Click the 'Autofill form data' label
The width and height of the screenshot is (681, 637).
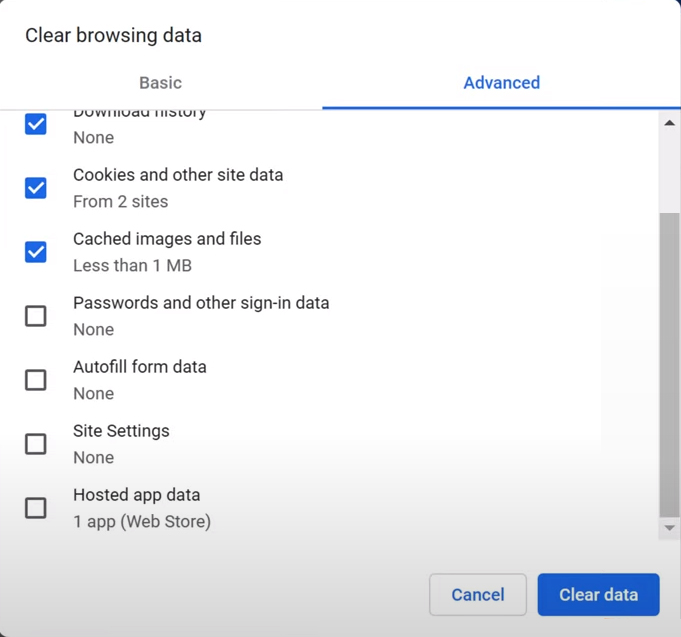(x=140, y=367)
